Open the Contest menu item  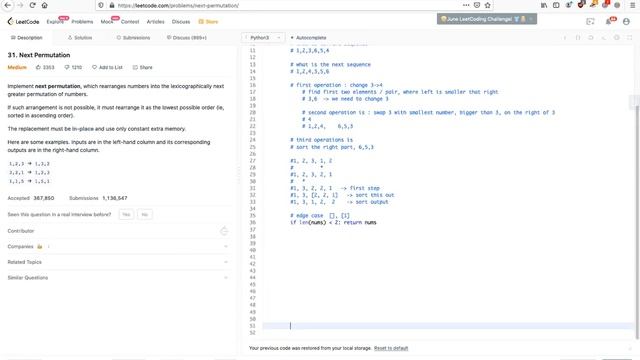(x=130, y=22)
